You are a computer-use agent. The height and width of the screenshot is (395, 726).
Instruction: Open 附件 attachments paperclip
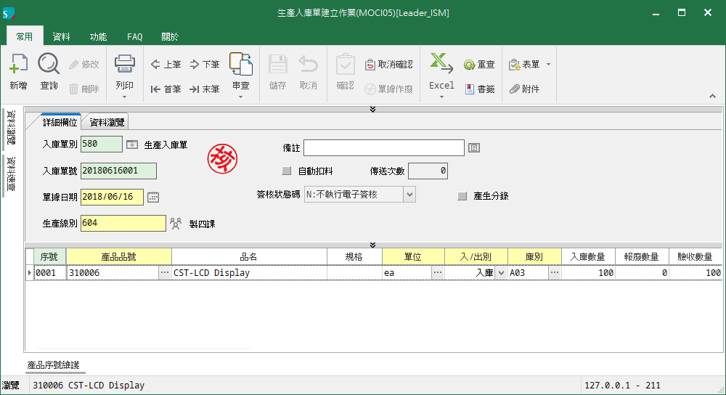524,89
